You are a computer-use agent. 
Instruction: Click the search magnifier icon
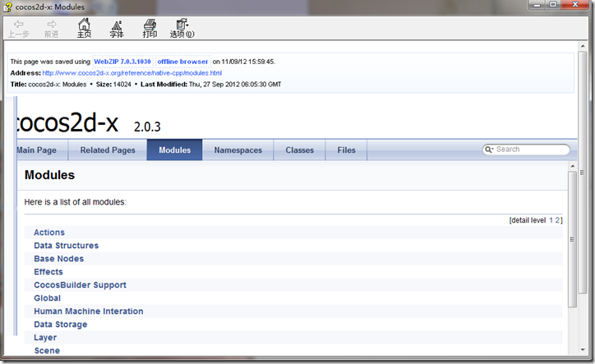click(x=489, y=150)
